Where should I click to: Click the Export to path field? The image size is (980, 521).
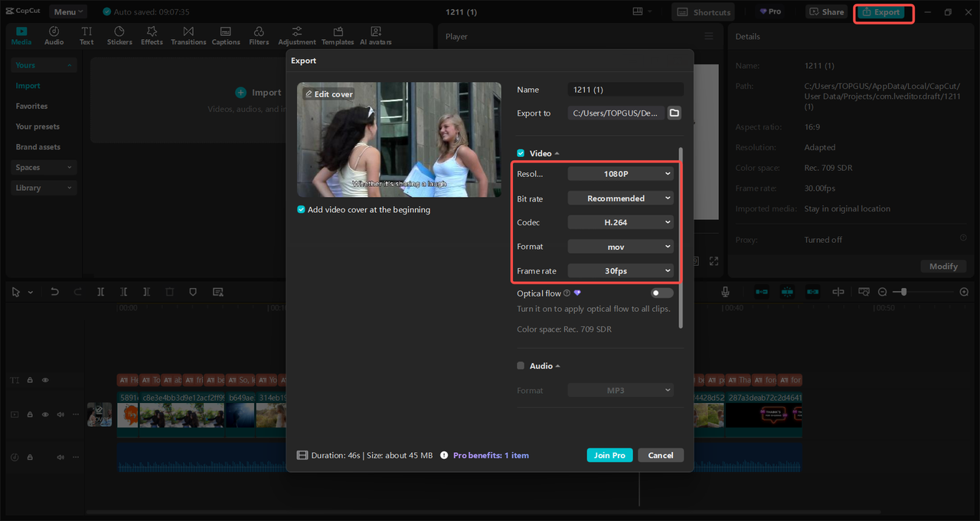[x=616, y=113]
